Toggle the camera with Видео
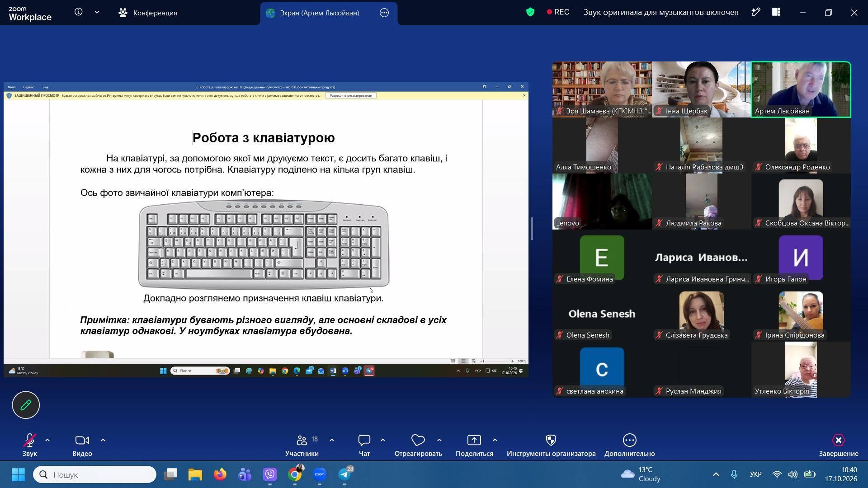Viewport: 868px width, 488px height. click(x=82, y=445)
